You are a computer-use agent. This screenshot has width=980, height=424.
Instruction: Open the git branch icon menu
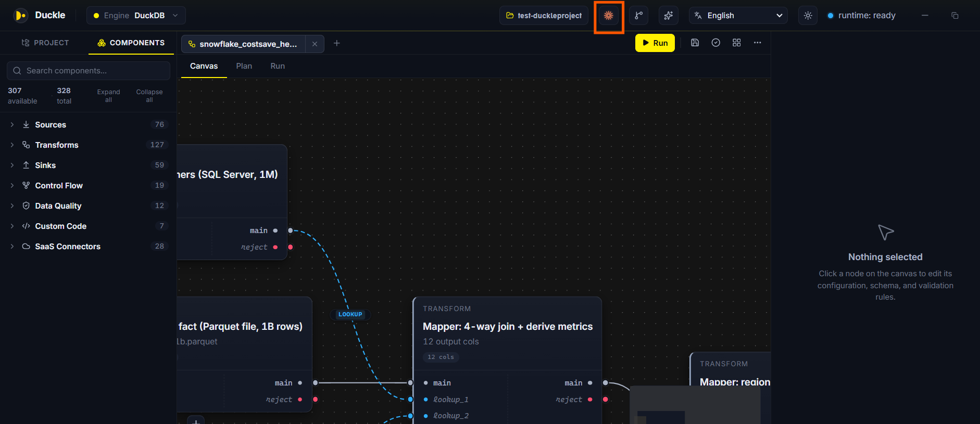(638, 16)
